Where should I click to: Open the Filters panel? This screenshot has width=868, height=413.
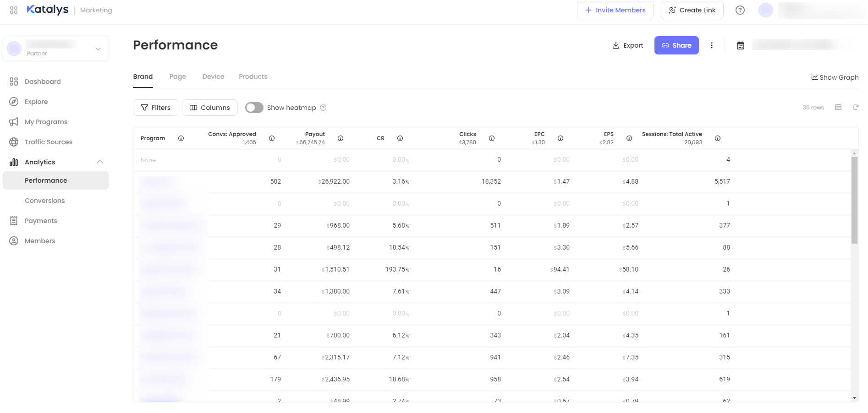pos(155,108)
